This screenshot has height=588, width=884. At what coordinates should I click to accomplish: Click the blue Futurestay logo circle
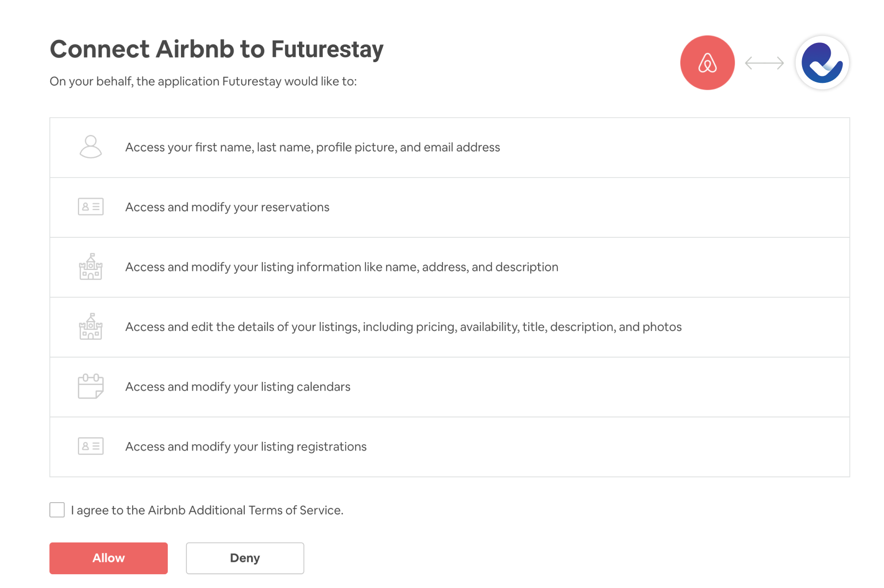[822, 63]
